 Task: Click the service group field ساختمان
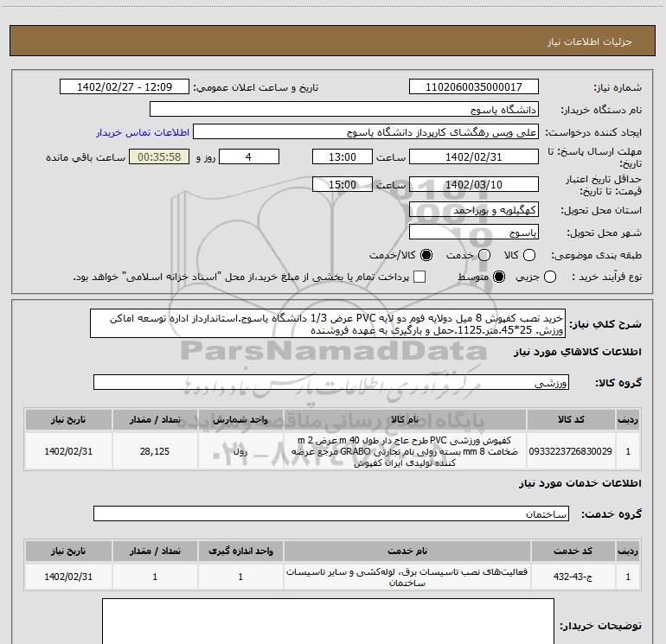[x=331, y=513]
